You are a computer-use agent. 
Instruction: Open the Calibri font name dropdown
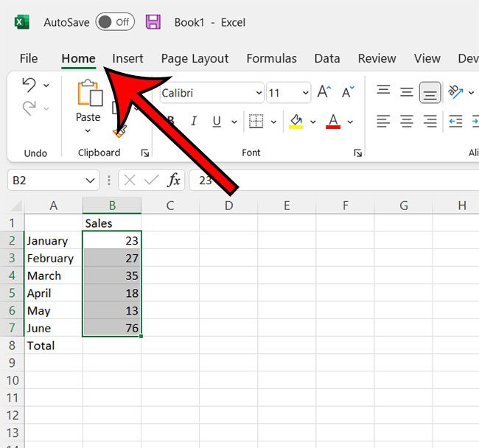point(258,93)
